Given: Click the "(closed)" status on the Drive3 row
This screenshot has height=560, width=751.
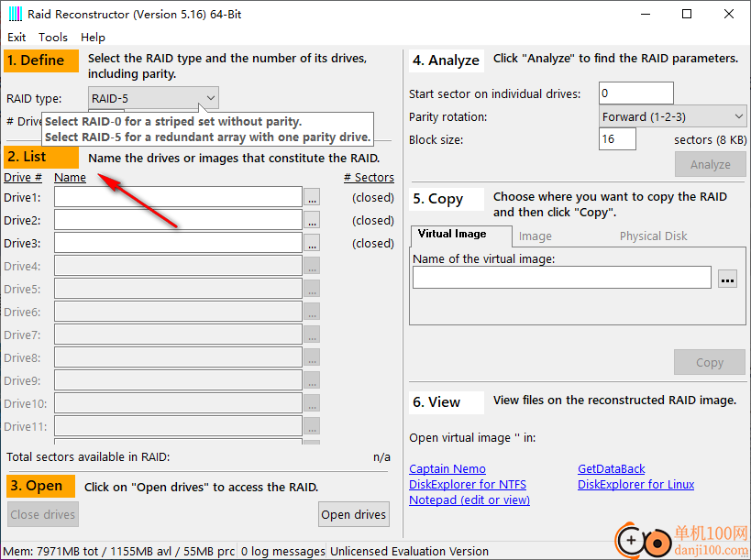Looking at the screenshot, I should 373,244.
